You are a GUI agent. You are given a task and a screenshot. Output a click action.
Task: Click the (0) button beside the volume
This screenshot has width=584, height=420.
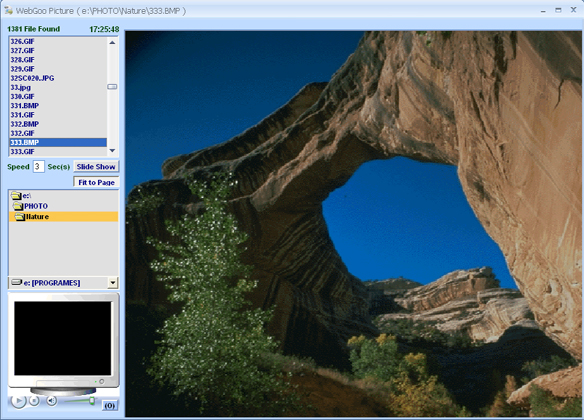coord(110,405)
